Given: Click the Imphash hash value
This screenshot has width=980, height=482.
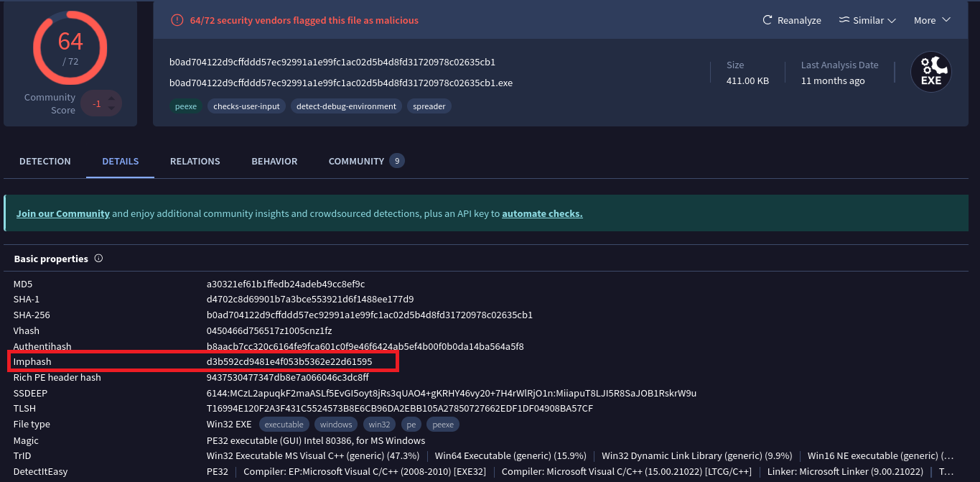Looking at the screenshot, I should [x=289, y=361].
